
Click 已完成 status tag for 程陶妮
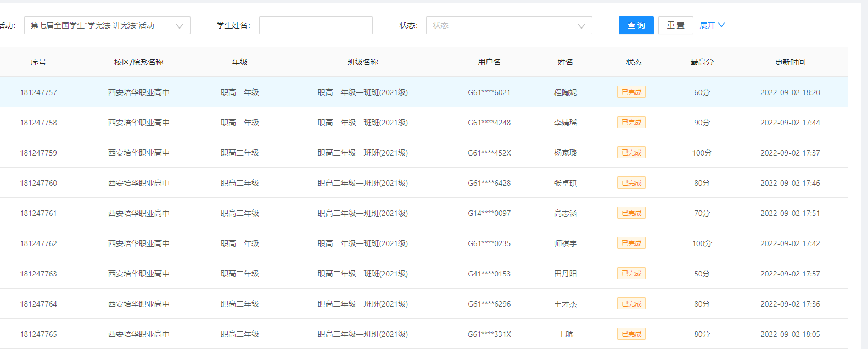point(631,92)
